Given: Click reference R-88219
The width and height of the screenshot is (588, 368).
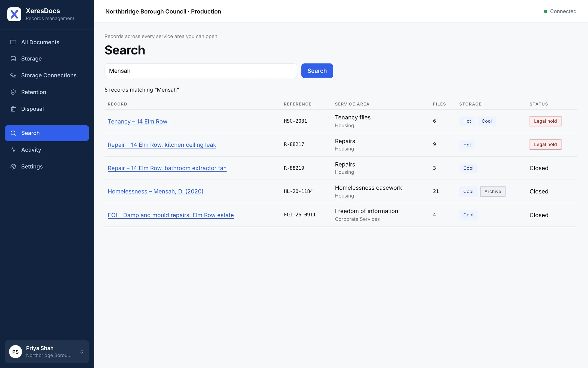Looking at the screenshot, I should click(294, 168).
